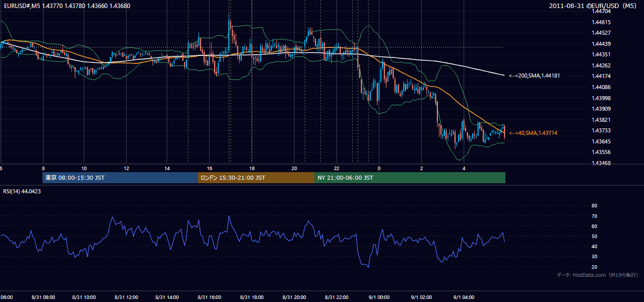Click the 40 SMA 1.43714 label
The height and width of the screenshot is (302, 644).
point(533,133)
